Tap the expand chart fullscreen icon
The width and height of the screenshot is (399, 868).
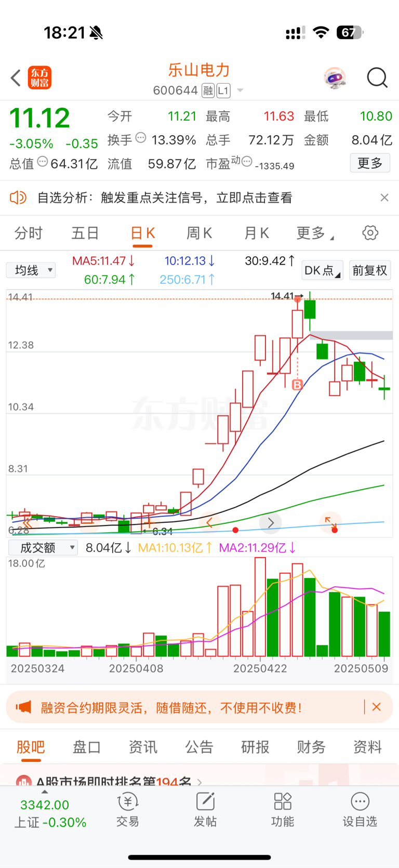330,522
